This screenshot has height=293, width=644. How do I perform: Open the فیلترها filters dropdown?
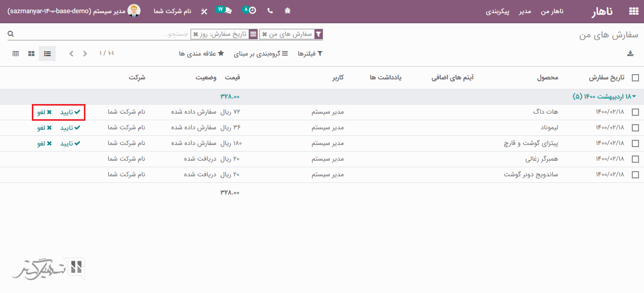(310, 54)
